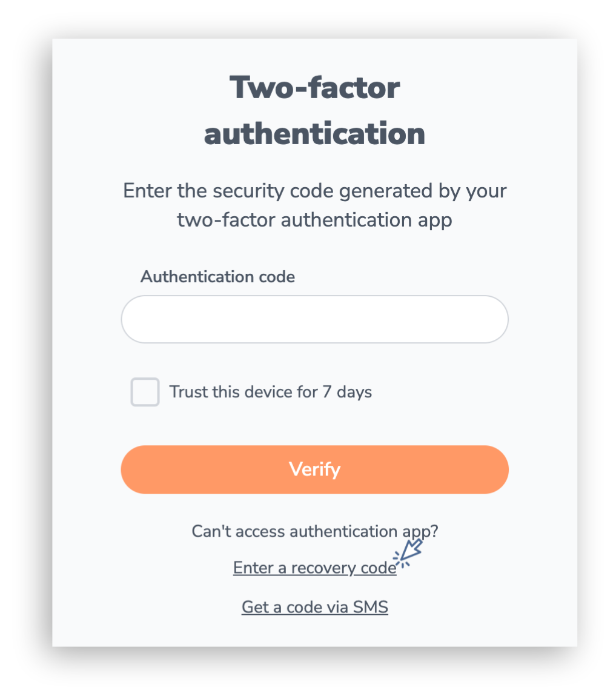Open the Enter a recovery code link
The width and height of the screenshot is (616, 699).
[x=314, y=568]
